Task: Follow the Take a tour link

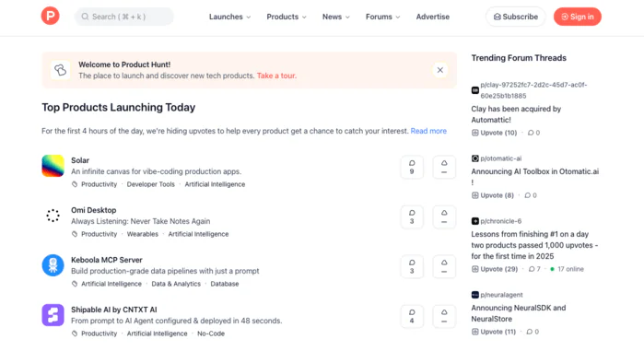Action: (x=276, y=76)
